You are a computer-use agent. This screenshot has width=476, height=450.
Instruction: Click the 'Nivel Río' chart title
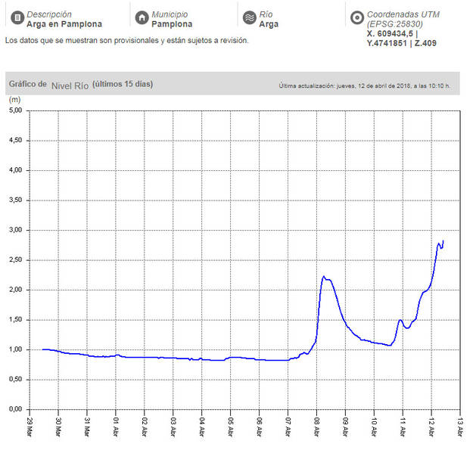tap(70, 85)
